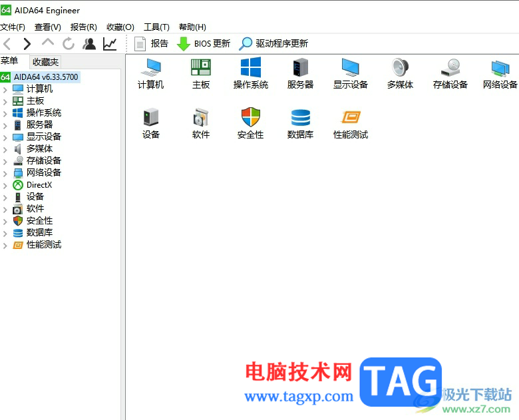Select DirectX label in sidebar tree
The height and width of the screenshot is (420, 519).
pos(39,185)
